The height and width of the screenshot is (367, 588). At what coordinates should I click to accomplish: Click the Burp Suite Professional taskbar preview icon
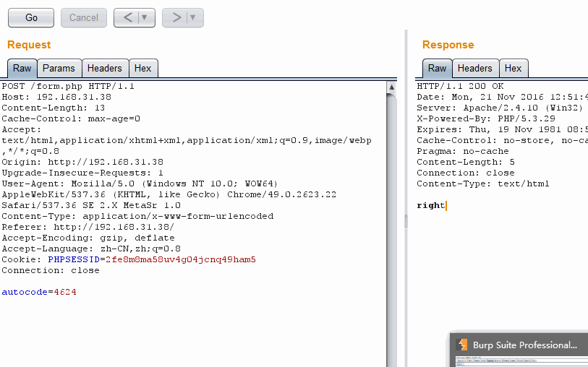[x=463, y=345]
